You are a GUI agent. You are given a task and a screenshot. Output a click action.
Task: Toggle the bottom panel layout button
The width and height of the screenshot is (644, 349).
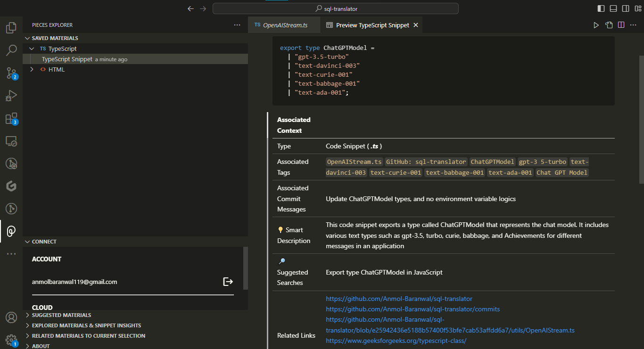613,8
